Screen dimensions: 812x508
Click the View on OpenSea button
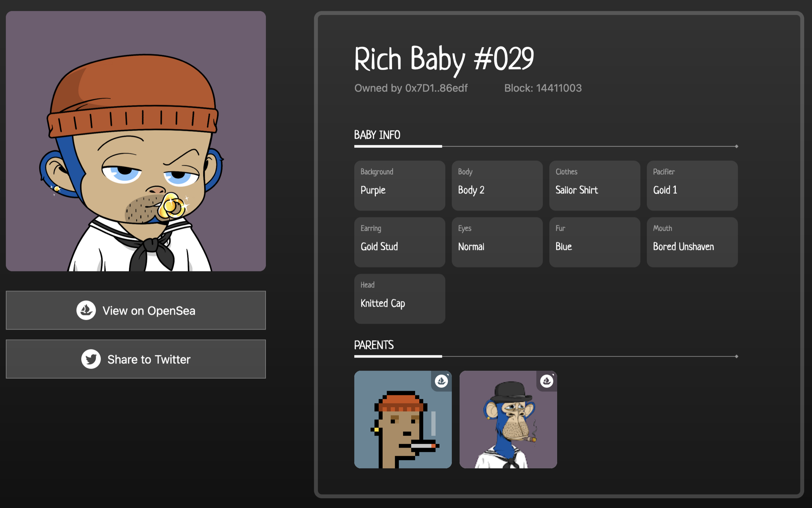click(x=135, y=310)
